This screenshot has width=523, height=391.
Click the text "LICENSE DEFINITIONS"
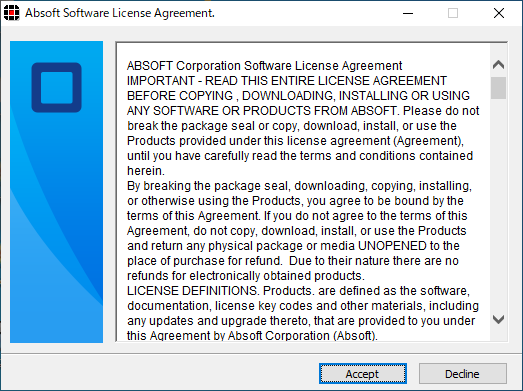[192, 291]
